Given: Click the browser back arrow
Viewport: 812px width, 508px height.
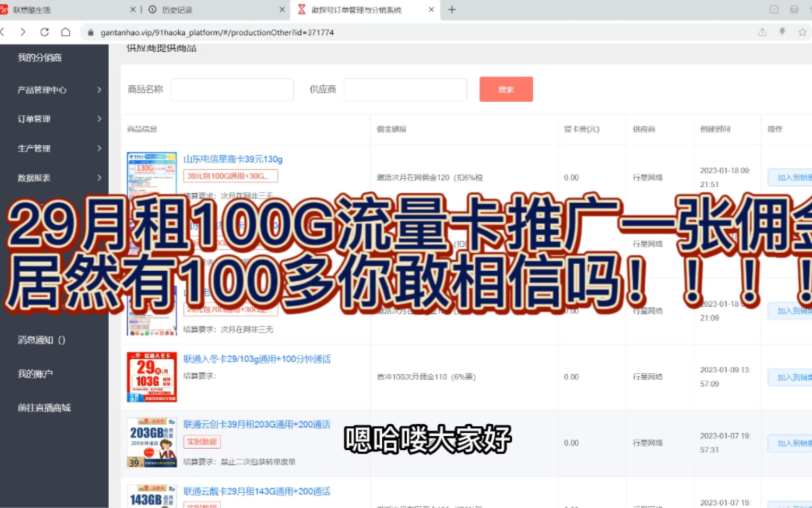Looking at the screenshot, I should point(3,32).
